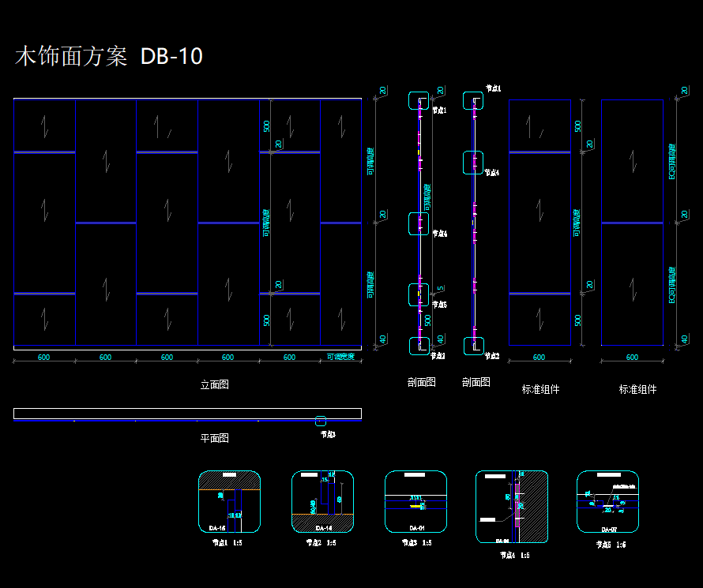The width and height of the screenshot is (703, 588).
Task: Open the DA-14 node detail thumbnail
Action: click(x=323, y=501)
